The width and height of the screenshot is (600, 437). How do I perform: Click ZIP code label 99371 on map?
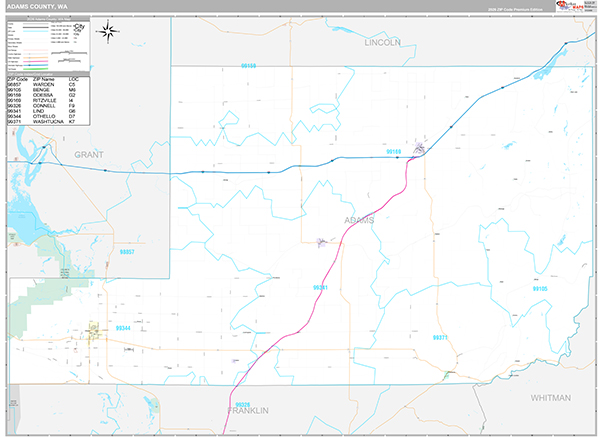(440, 338)
